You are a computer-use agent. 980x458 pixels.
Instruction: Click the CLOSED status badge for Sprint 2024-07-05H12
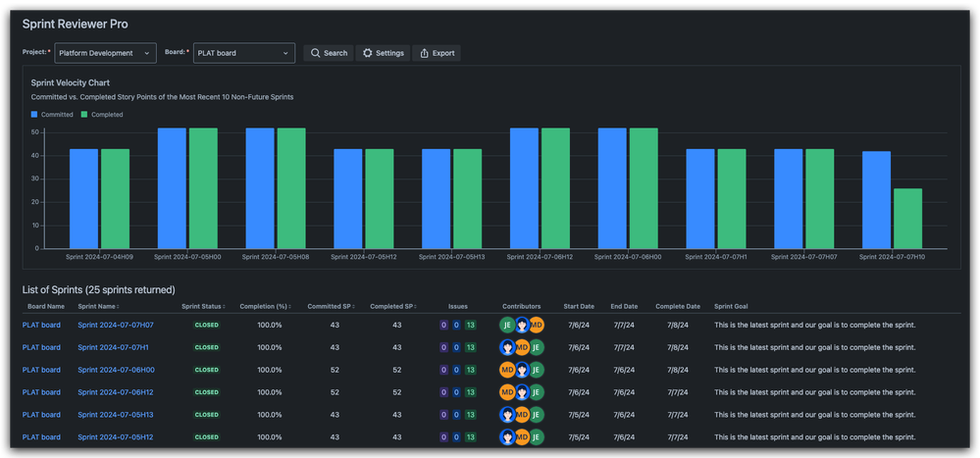point(207,437)
